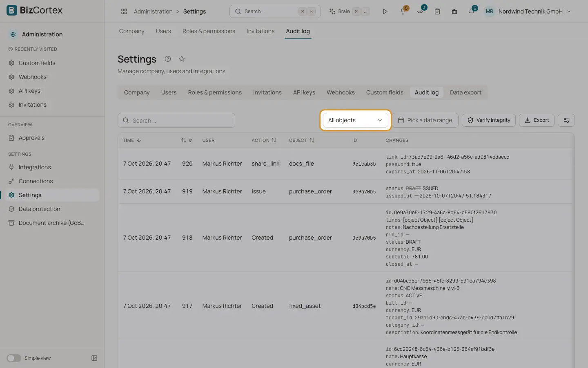Viewport: 588px width, 368px height.
Task: Favorite the Settings page with the star icon
Action: click(182, 59)
